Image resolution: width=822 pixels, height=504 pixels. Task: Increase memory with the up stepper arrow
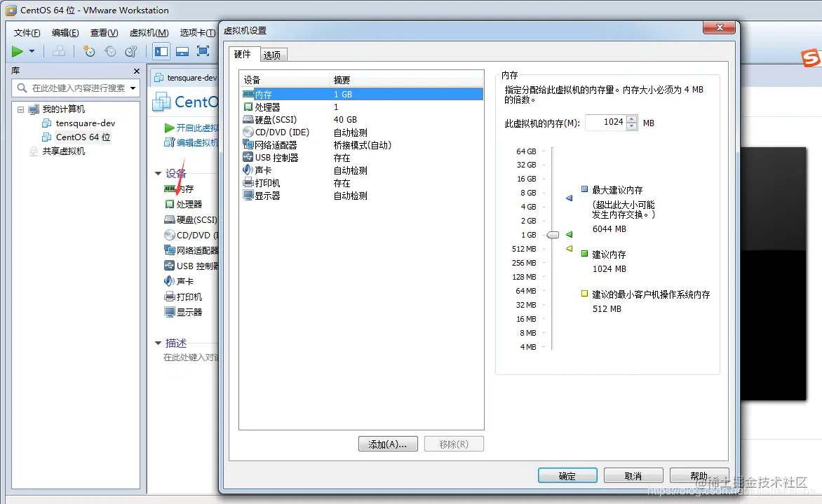click(632, 119)
